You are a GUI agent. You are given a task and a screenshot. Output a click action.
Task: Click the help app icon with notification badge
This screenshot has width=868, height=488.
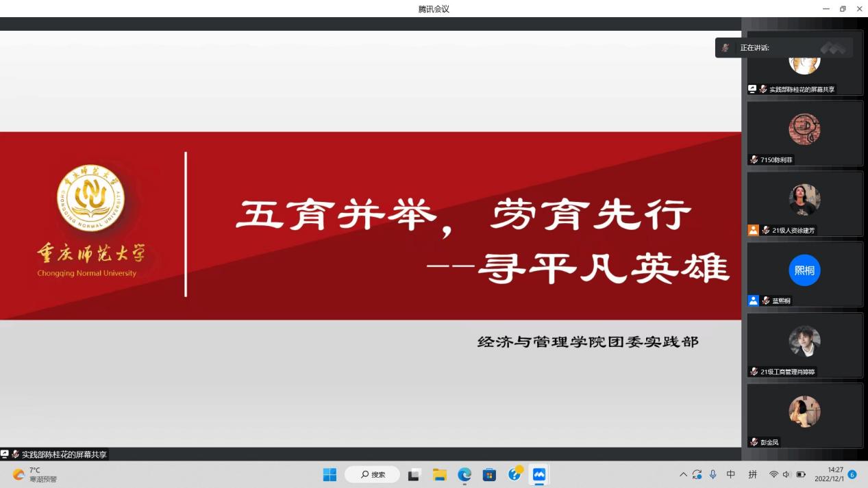514,474
